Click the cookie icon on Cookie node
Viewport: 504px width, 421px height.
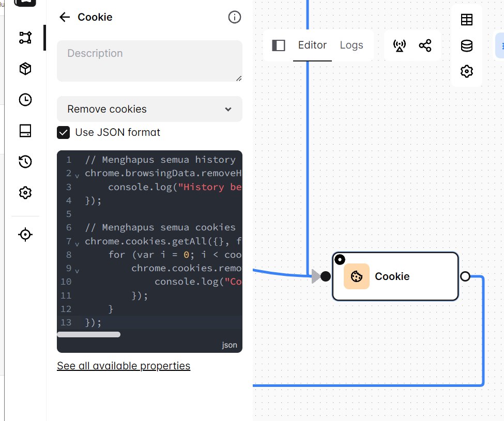(x=357, y=276)
